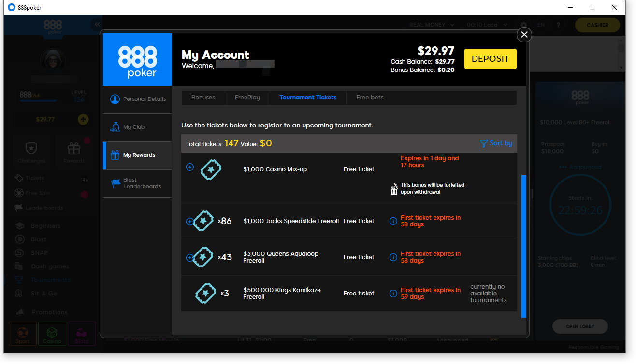Open the REAL MONEY dropdown
The height and width of the screenshot is (364, 636).
click(432, 25)
